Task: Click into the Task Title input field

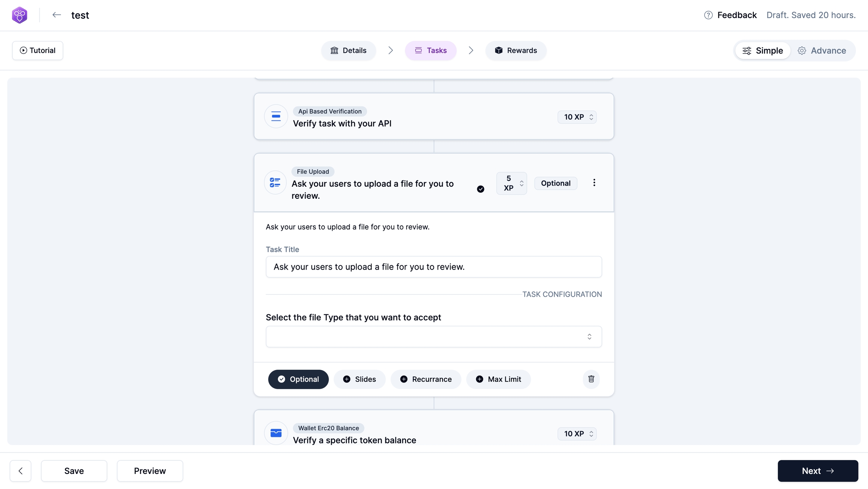Action: (434, 267)
